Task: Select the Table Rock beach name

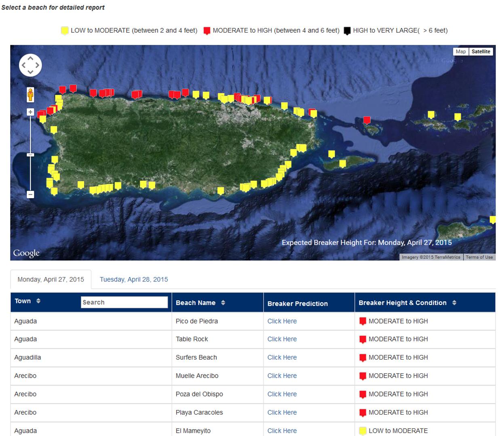Action: tap(192, 339)
